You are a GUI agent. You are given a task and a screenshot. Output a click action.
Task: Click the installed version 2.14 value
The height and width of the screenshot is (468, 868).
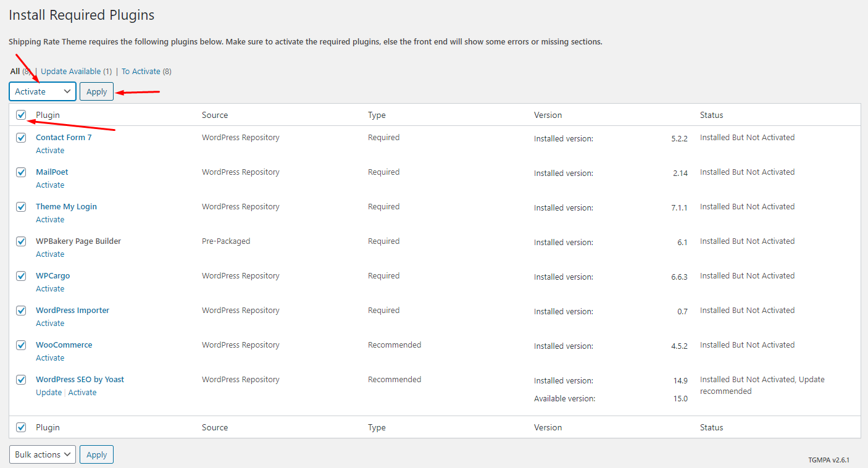(x=680, y=173)
